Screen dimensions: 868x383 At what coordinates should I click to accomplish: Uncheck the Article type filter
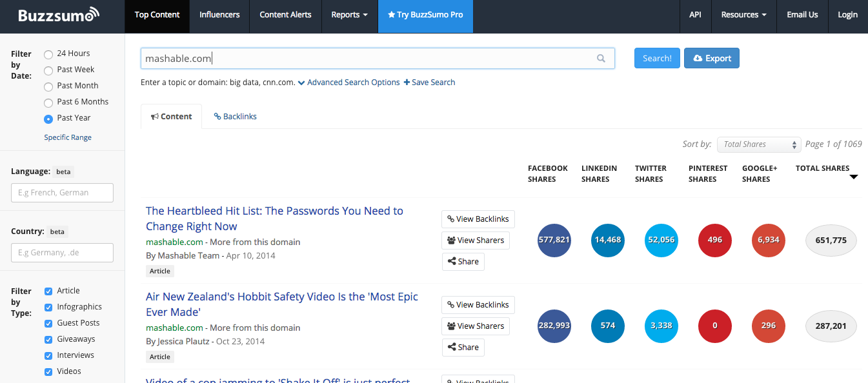click(x=48, y=291)
